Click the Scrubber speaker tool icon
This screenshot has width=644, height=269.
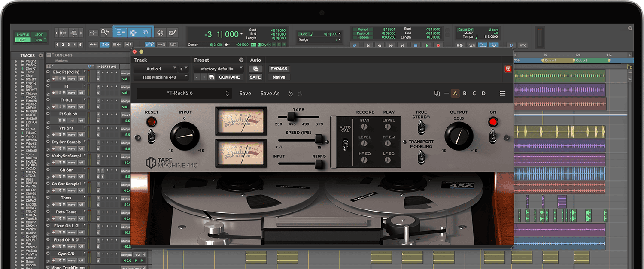(x=160, y=32)
